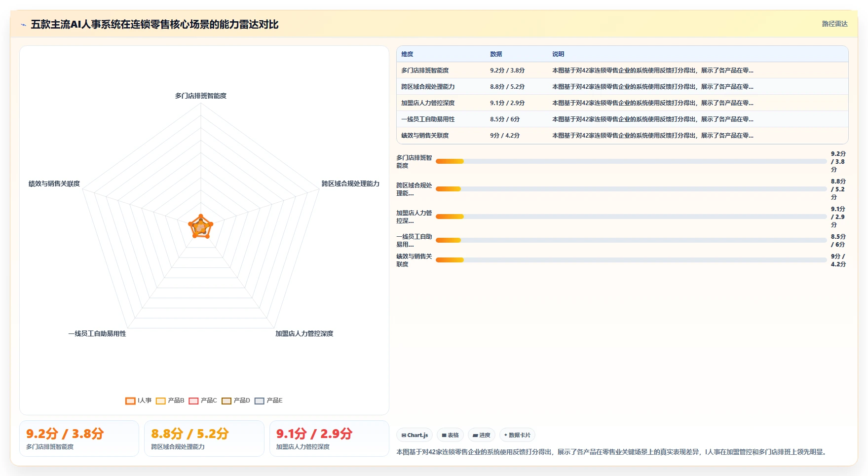The width and height of the screenshot is (868, 476).
Task: Click the 一线员工自助易用性 progress bar
Action: pyautogui.click(x=631, y=240)
